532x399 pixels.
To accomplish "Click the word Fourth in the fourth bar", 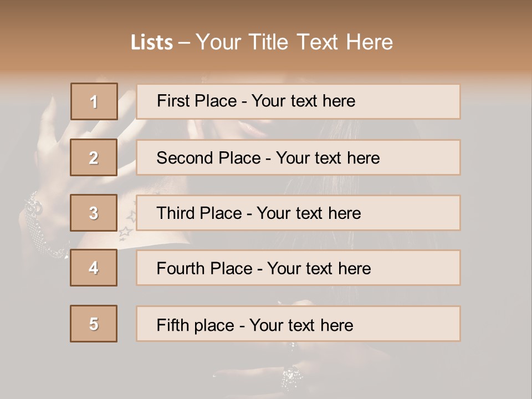I will (x=180, y=269).
